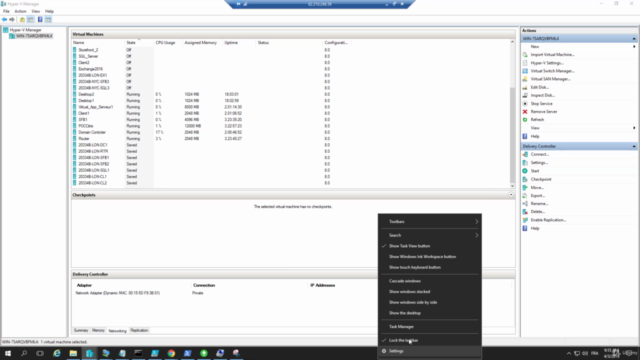Screen dimensions: 640x360
Task: Open taskbar Settings from context menu
Action: (x=430, y=351)
